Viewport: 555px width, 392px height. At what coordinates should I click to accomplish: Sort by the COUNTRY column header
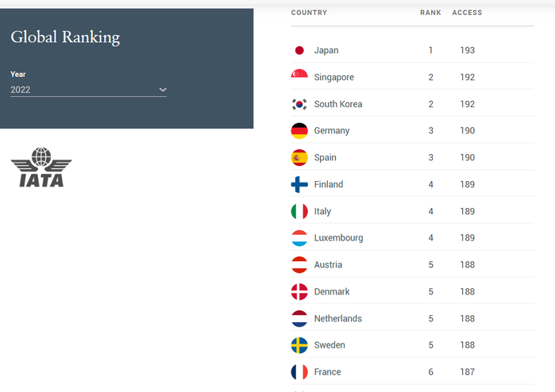(309, 13)
